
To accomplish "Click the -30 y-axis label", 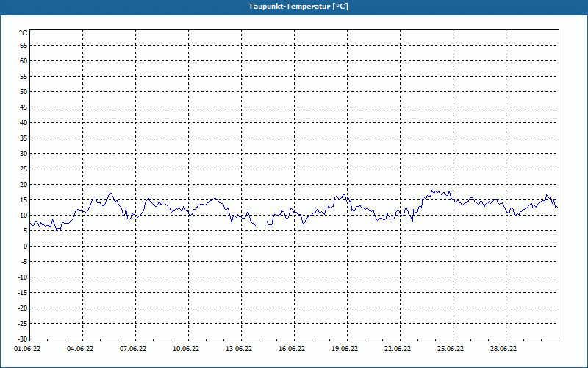I will [23, 339].
